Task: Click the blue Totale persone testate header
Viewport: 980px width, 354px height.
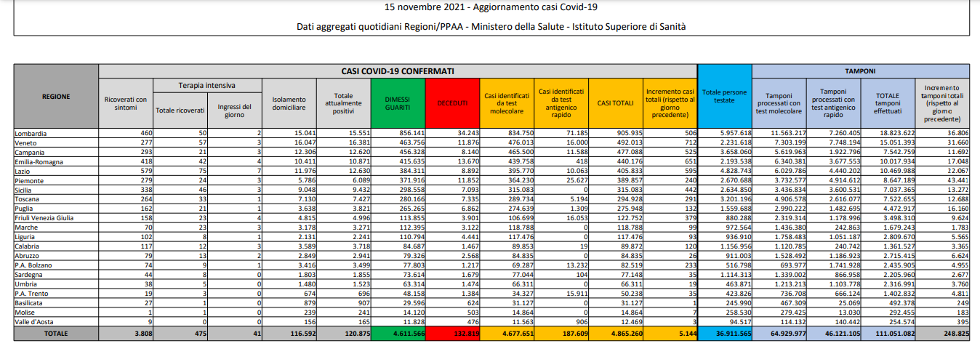Action: click(x=724, y=97)
